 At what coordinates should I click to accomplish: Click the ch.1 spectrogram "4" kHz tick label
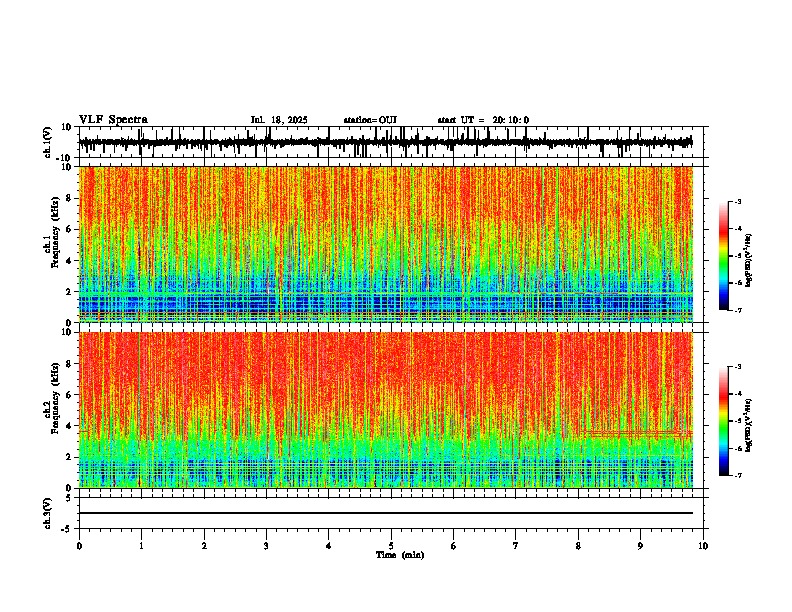coord(69,261)
